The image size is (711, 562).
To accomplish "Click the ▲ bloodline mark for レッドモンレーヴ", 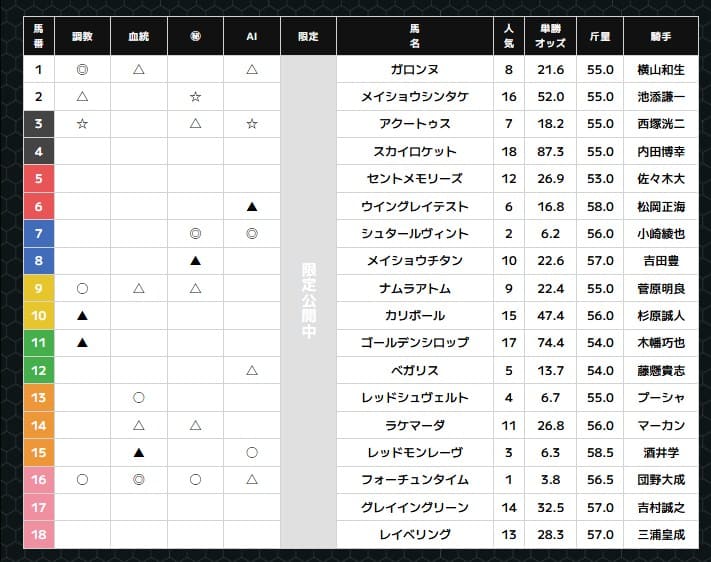I will click(x=139, y=452).
